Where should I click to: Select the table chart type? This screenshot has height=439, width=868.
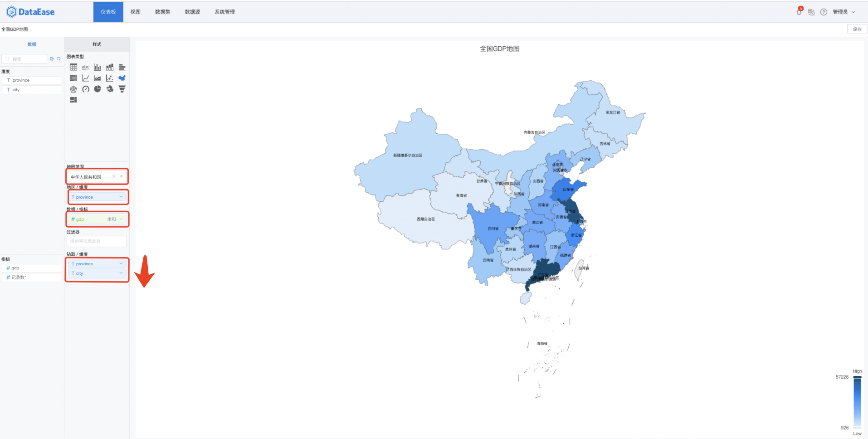click(73, 67)
